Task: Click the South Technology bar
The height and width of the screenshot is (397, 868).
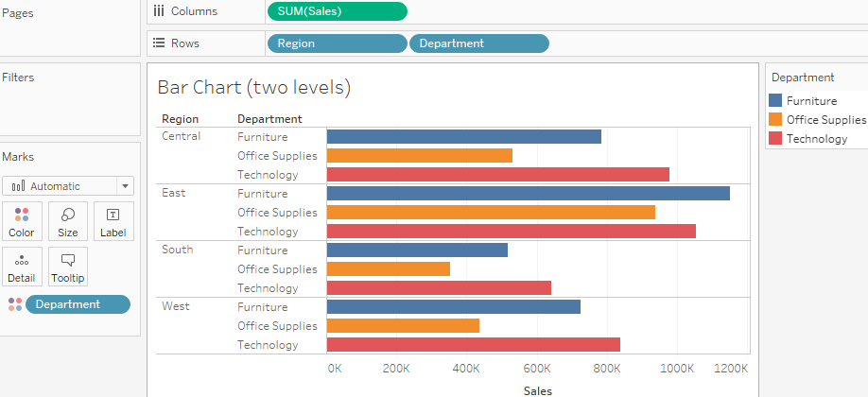Action: tap(439, 288)
